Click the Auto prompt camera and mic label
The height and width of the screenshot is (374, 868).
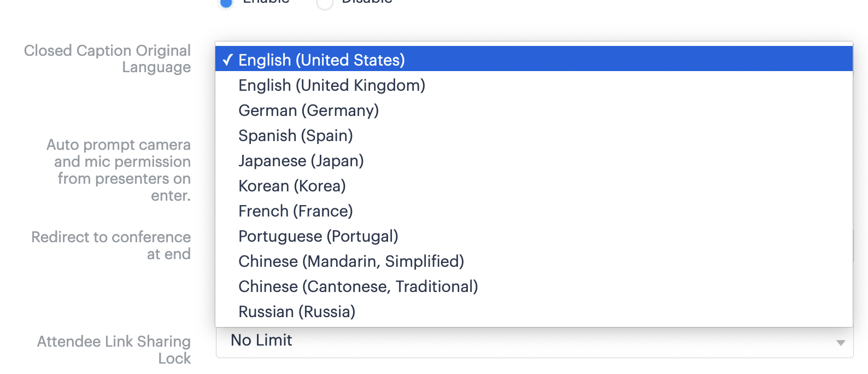coord(119,170)
